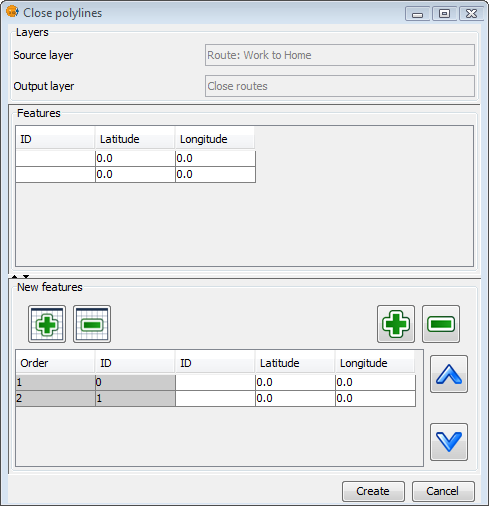Click the add table row icon with grid
Image resolution: width=489 pixels, height=506 pixels.
click(x=47, y=324)
